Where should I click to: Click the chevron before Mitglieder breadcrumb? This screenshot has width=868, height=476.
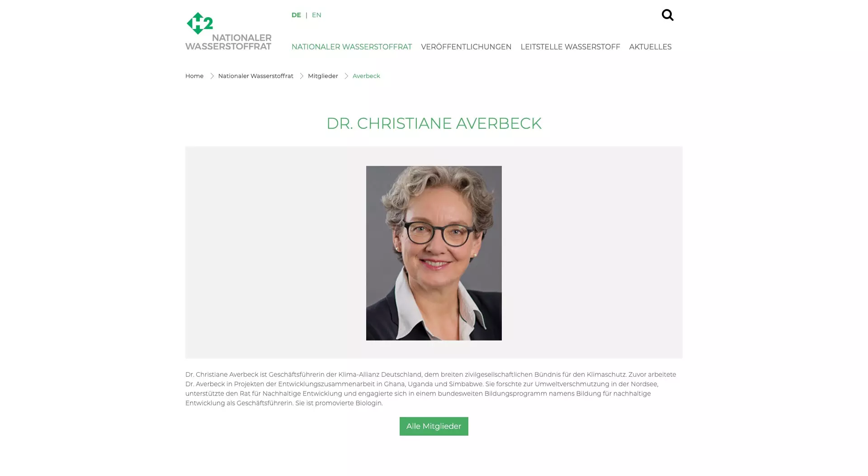[301, 76]
